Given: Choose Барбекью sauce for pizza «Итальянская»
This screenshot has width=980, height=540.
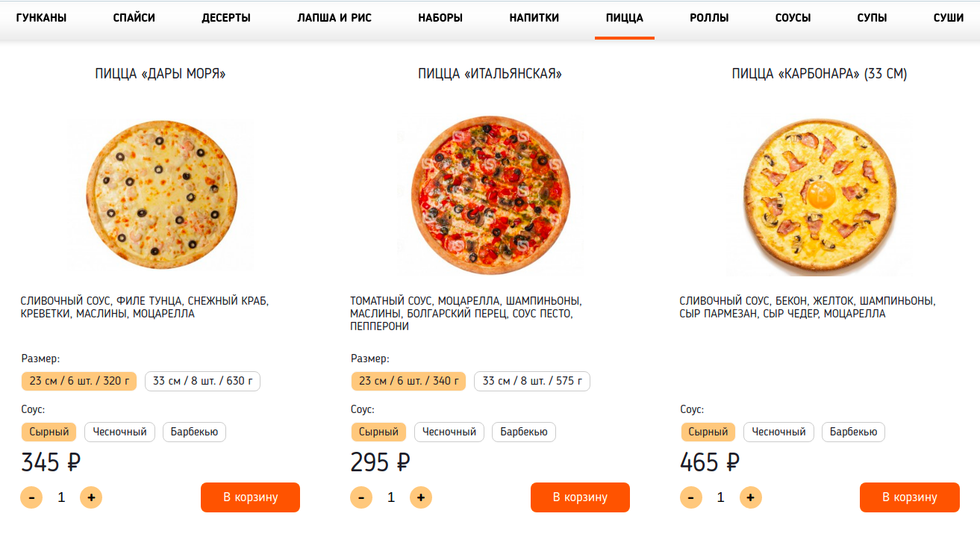Looking at the screenshot, I should click(523, 432).
